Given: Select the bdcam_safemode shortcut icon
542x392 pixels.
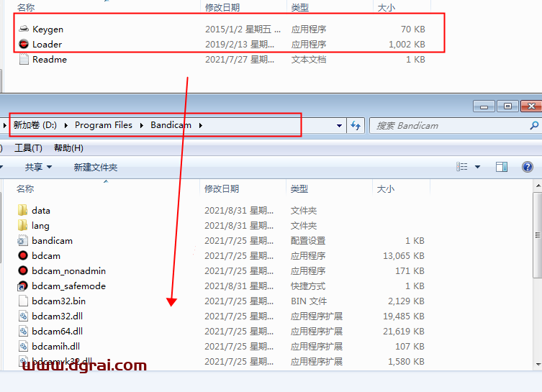Looking at the screenshot, I should (x=22, y=286).
